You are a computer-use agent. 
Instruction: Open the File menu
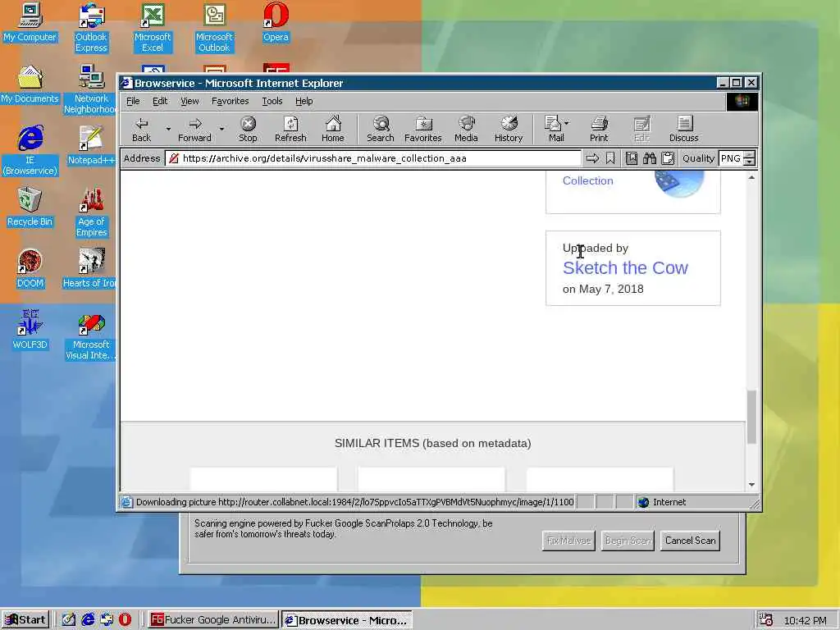click(x=133, y=101)
